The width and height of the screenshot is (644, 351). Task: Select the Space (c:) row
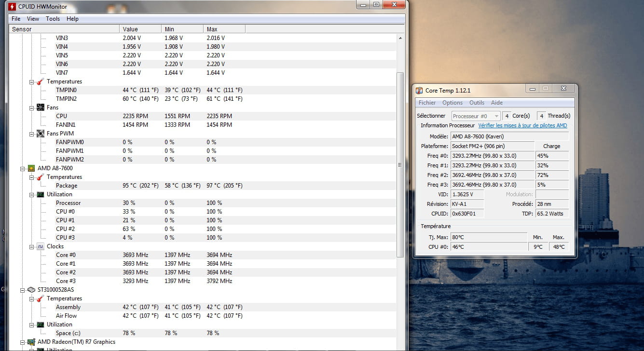coord(203,333)
